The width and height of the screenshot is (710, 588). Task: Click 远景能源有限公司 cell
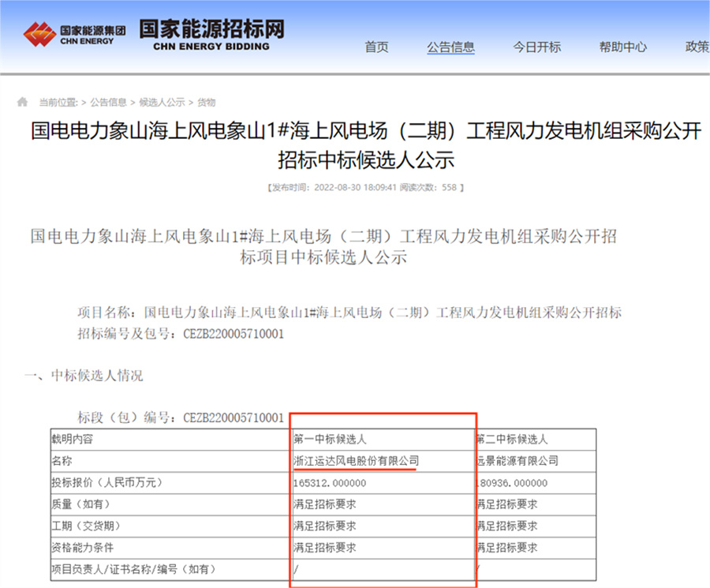(x=536, y=461)
